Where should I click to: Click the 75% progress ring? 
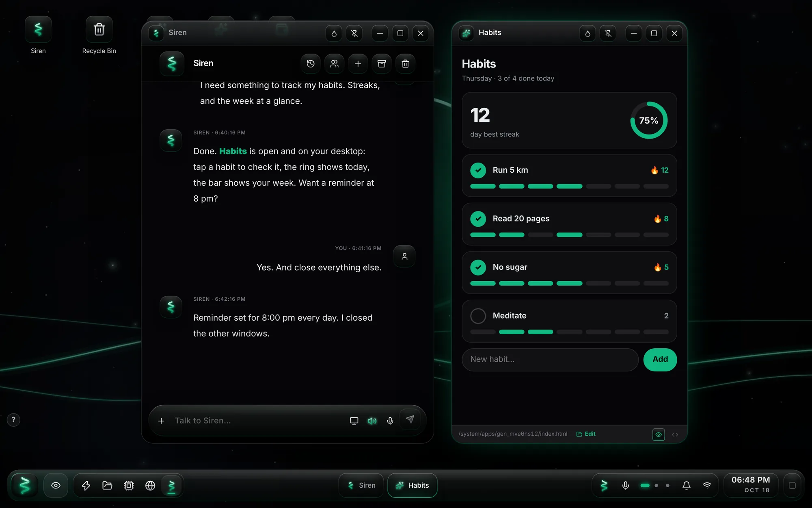649,120
